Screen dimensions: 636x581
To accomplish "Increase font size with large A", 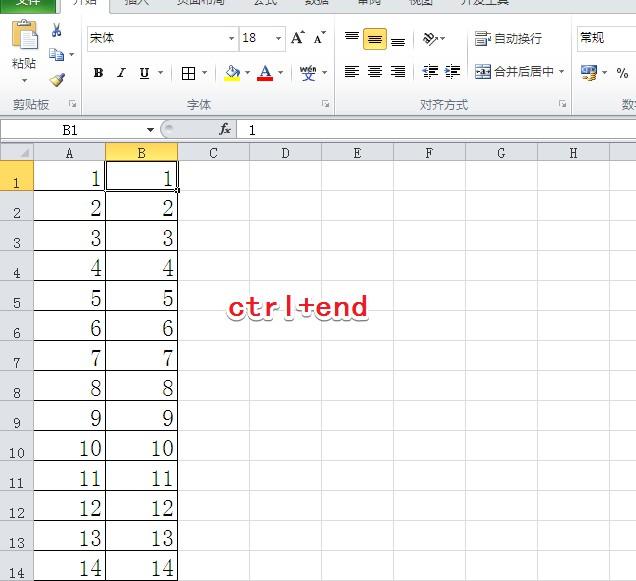I will pos(298,38).
